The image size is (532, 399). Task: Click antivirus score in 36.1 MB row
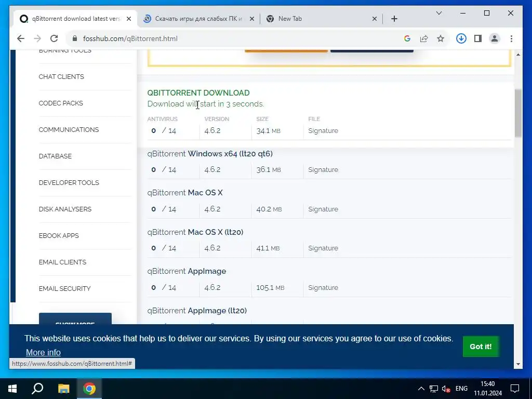(x=164, y=170)
